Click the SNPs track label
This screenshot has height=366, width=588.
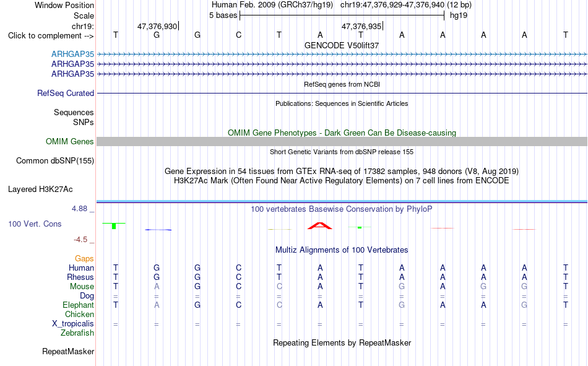point(84,123)
